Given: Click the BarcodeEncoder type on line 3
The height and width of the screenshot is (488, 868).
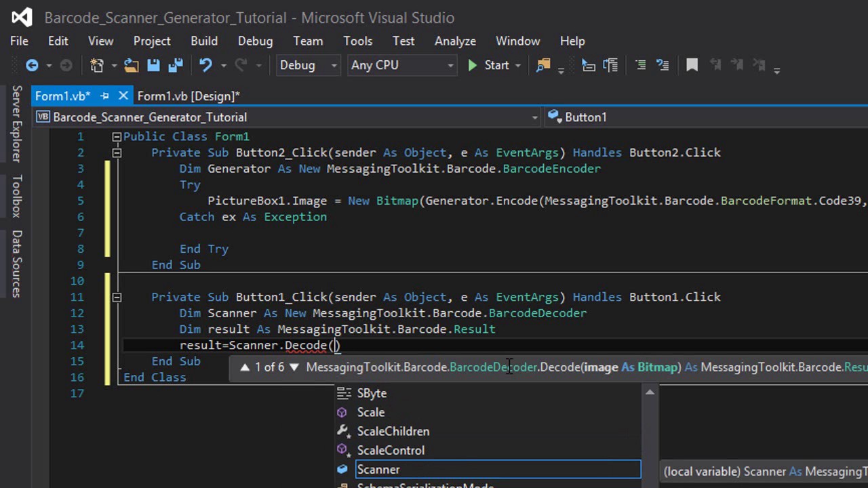Looking at the screenshot, I should point(551,168).
